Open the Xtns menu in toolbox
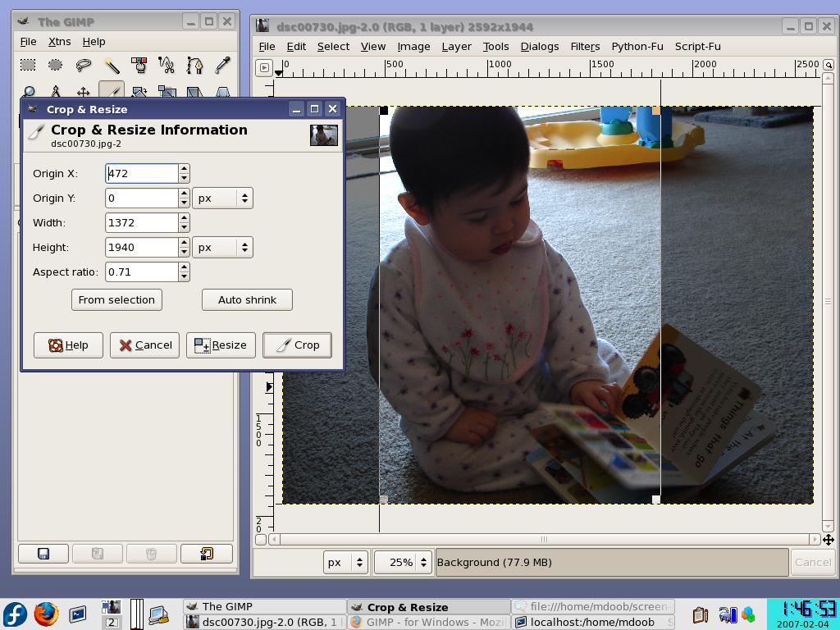The image size is (840, 630). [x=59, y=41]
